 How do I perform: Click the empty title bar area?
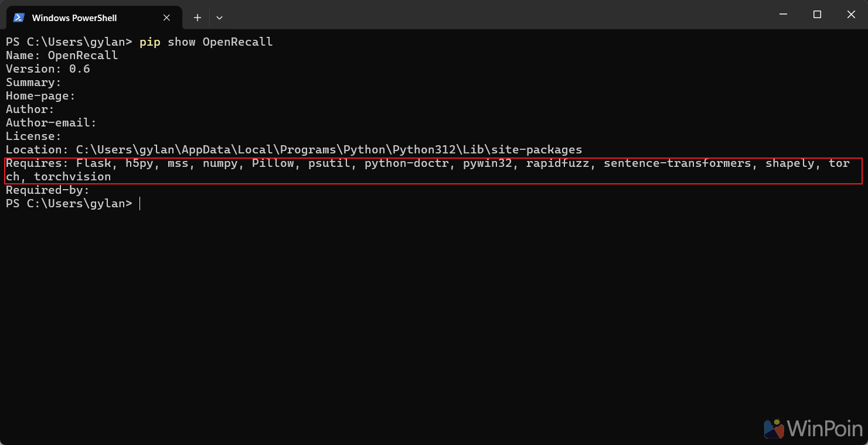pyautogui.click(x=492, y=15)
